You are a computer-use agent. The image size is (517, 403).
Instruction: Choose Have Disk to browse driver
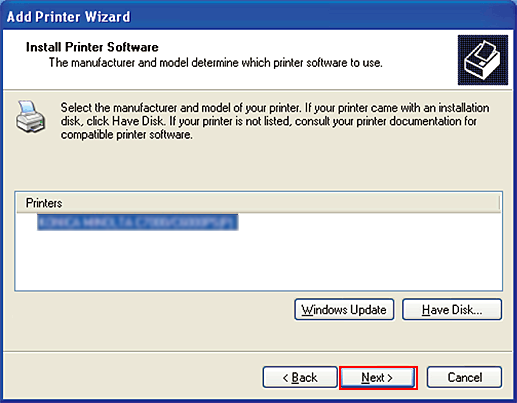coord(452,310)
